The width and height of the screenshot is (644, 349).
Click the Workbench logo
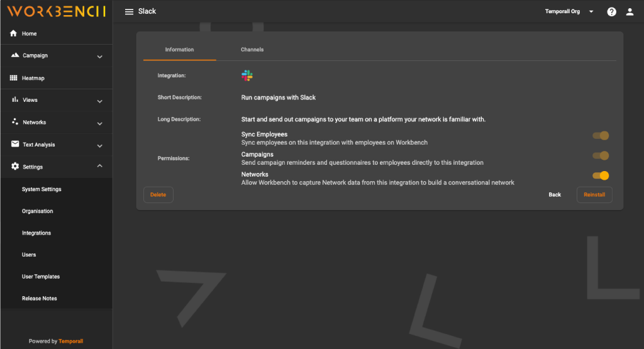point(56,11)
